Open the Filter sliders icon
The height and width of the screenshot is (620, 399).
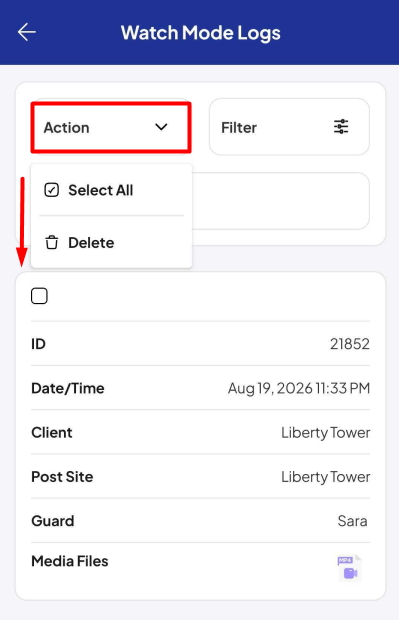(x=341, y=127)
